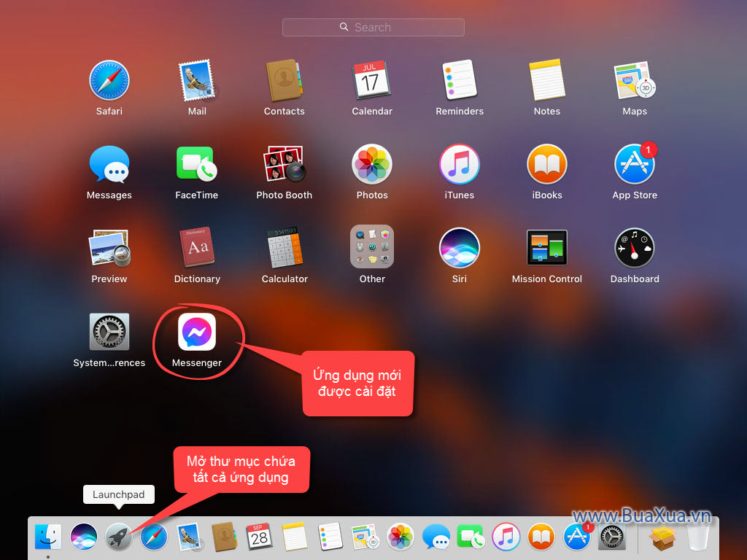
Task: Click the Launchpad search field
Action: coord(373,27)
